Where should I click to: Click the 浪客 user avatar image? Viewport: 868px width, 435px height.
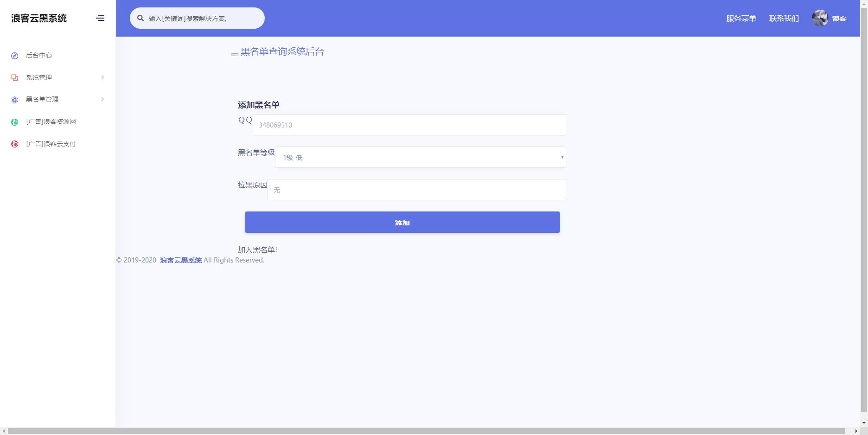coord(820,18)
